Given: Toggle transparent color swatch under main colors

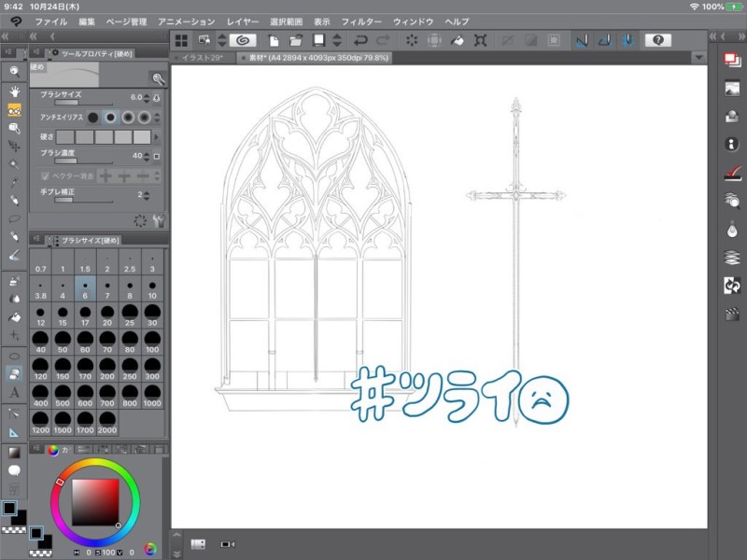Looking at the screenshot, I should pos(12,528).
